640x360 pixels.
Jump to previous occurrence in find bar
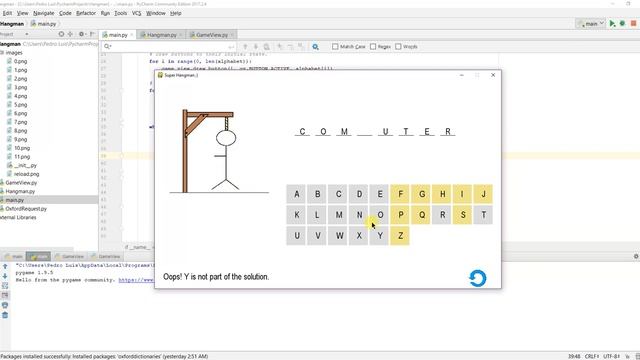click(245, 47)
